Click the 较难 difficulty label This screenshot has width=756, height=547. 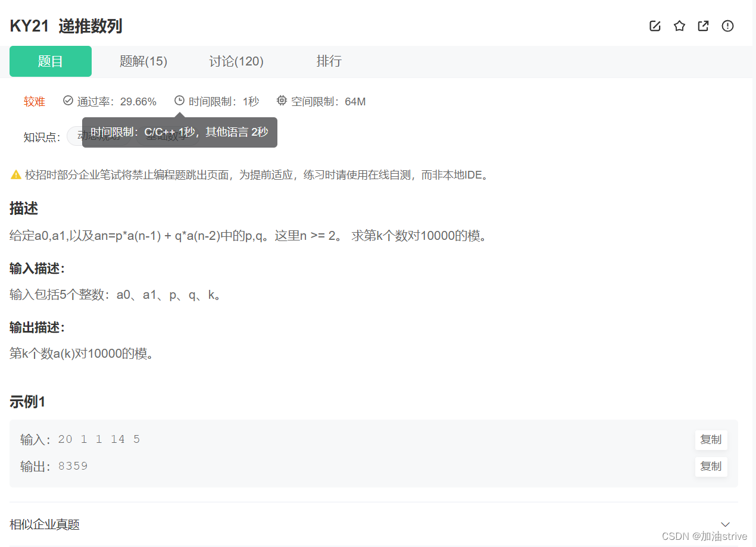34,102
